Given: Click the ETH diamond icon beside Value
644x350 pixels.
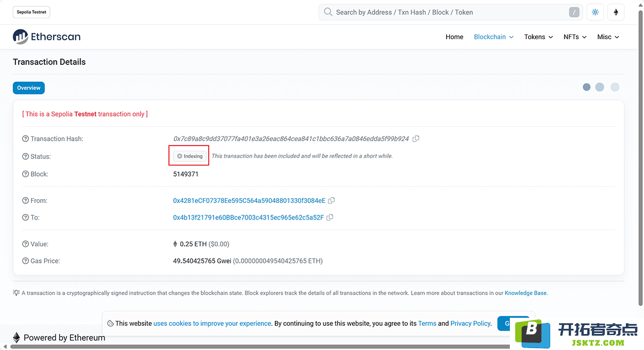Looking at the screenshot, I should (x=175, y=244).
